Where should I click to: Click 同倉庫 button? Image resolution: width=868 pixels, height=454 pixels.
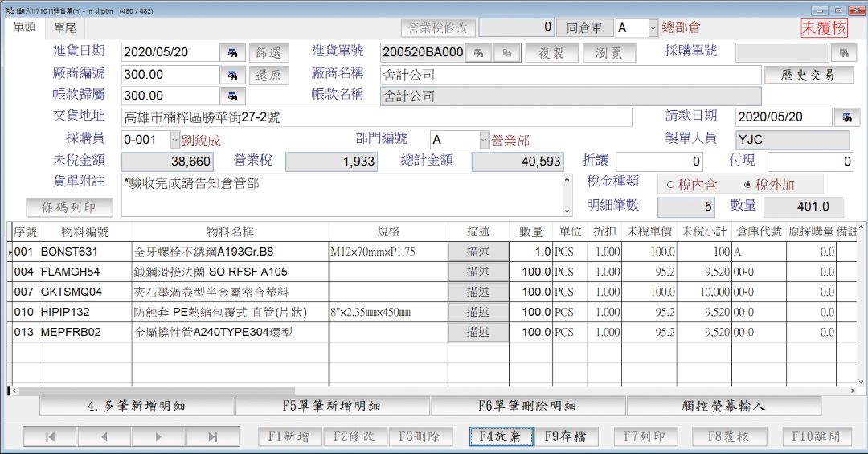[x=584, y=27]
